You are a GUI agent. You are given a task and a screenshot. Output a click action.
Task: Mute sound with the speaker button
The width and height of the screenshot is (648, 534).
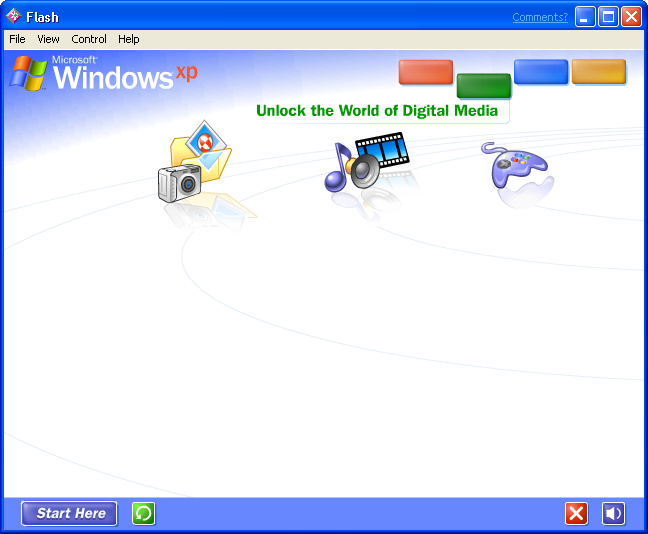click(x=613, y=513)
